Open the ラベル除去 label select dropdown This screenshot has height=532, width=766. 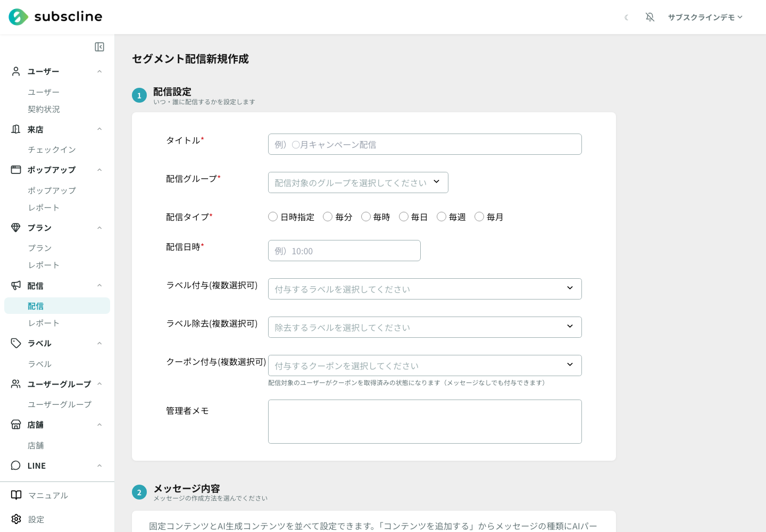[x=425, y=327]
